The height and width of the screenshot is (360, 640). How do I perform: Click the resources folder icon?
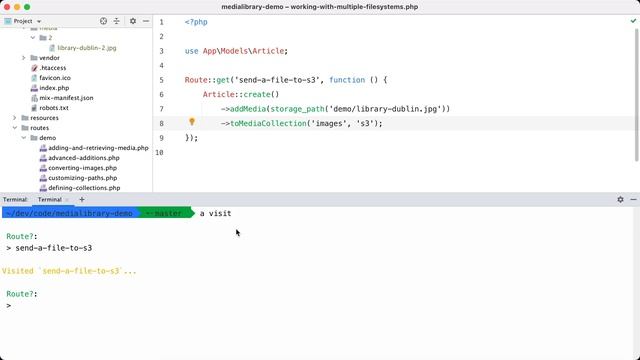(25, 118)
